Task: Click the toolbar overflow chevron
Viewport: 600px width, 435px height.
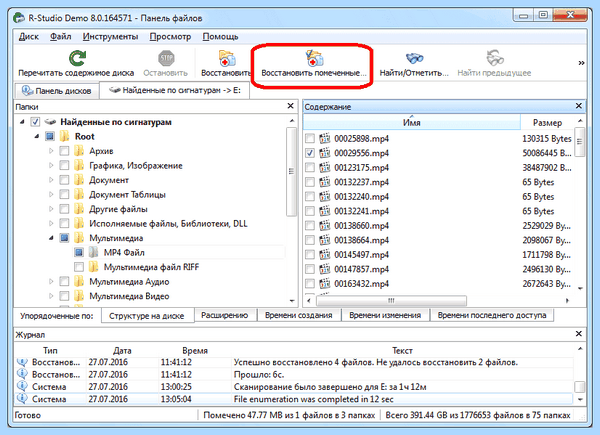Action: click(x=581, y=63)
